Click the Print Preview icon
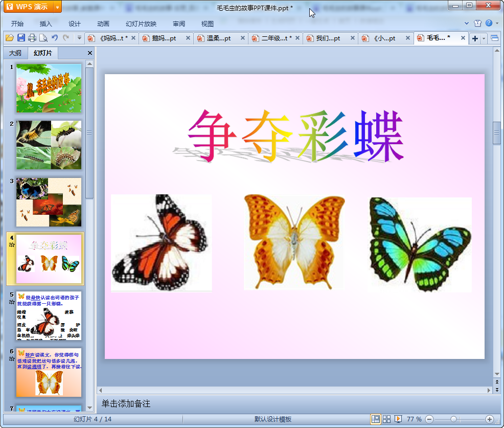Screen dimensions: 504x428 43,38
